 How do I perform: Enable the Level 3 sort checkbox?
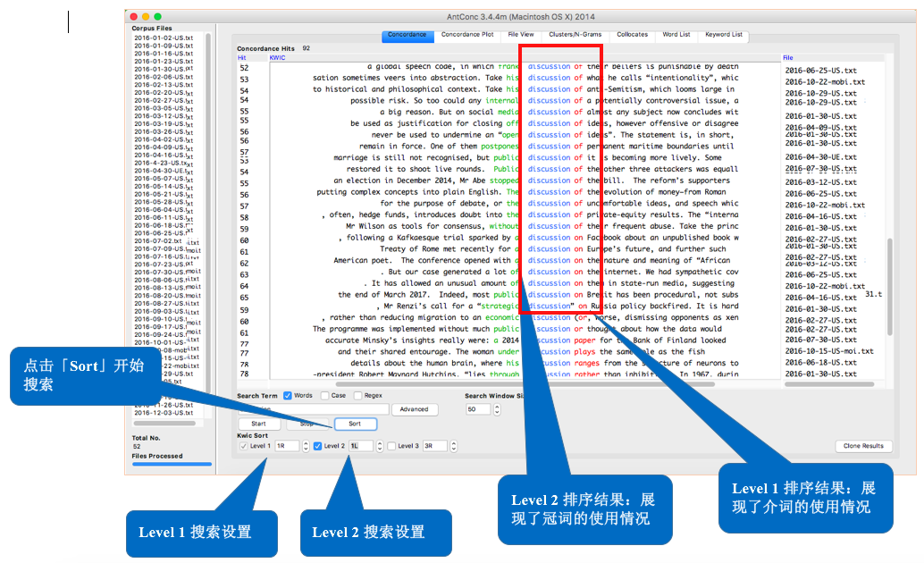point(391,446)
